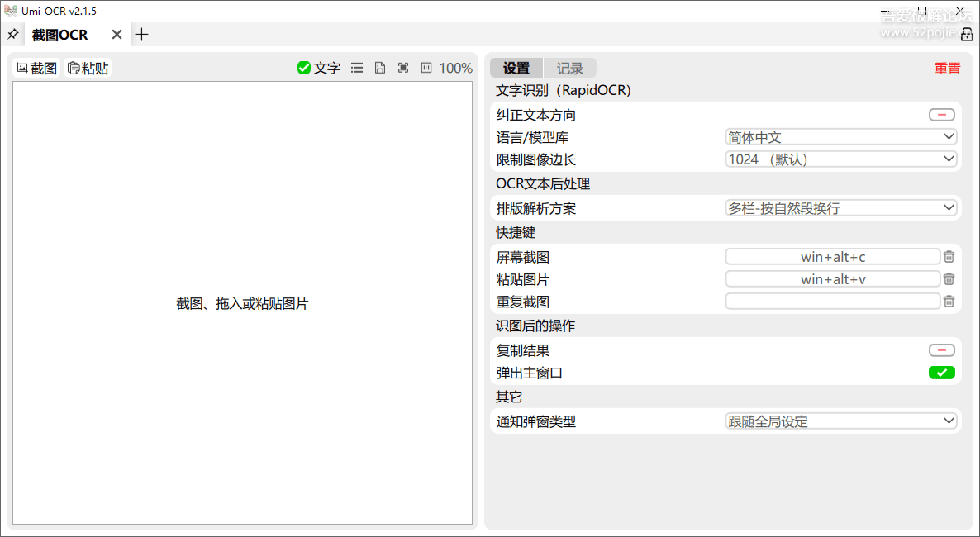Screen dimensions: 980x537
Task: Enable the 纠正文本方向 switch
Action: point(941,114)
